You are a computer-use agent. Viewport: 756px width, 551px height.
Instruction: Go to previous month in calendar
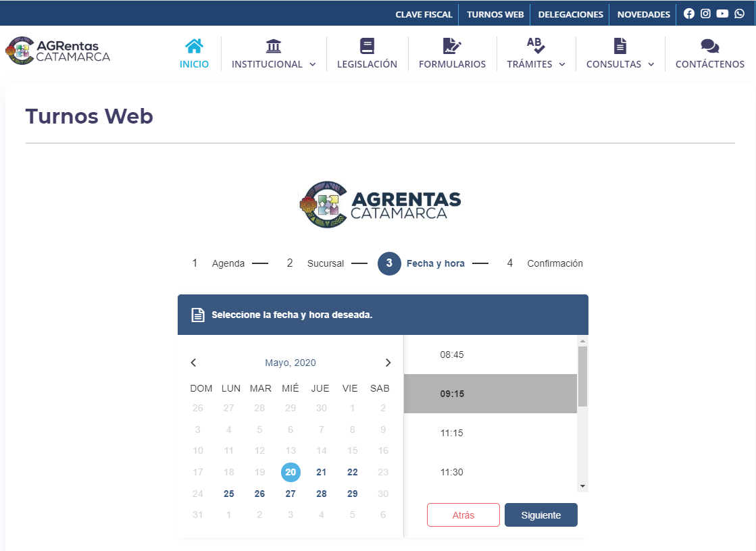pos(193,363)
